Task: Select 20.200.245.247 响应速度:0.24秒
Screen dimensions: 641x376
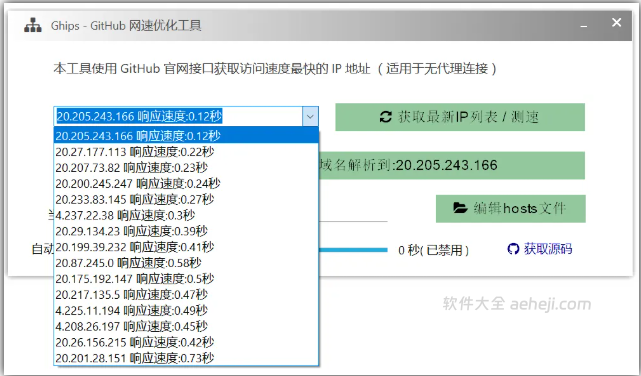Action: (x=186, y=184)
